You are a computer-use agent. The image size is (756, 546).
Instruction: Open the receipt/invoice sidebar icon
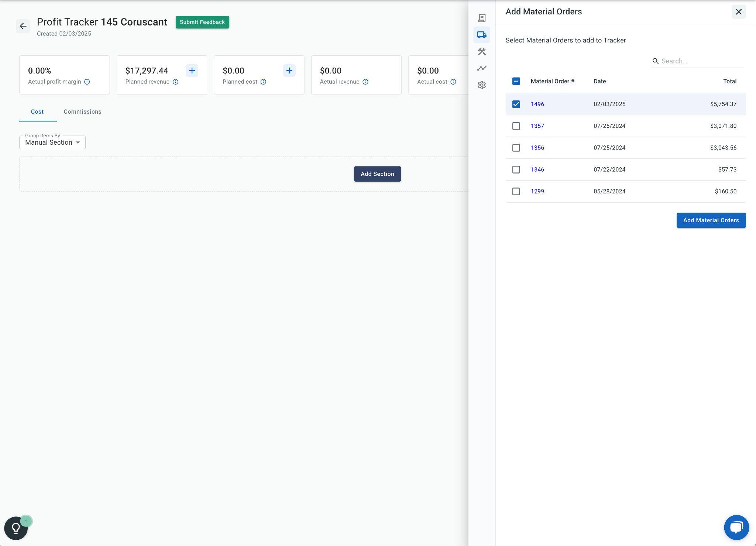(x=482, y=18)
